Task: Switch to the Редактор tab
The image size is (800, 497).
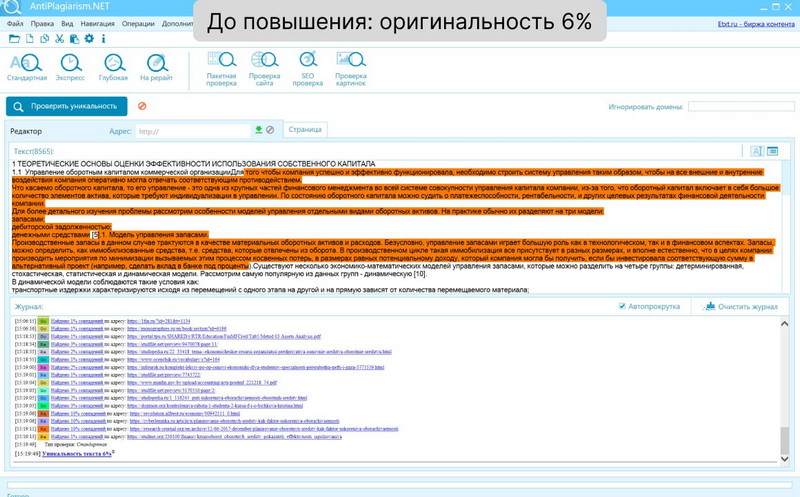Action: pyautogui.click(x=26, y=131)
